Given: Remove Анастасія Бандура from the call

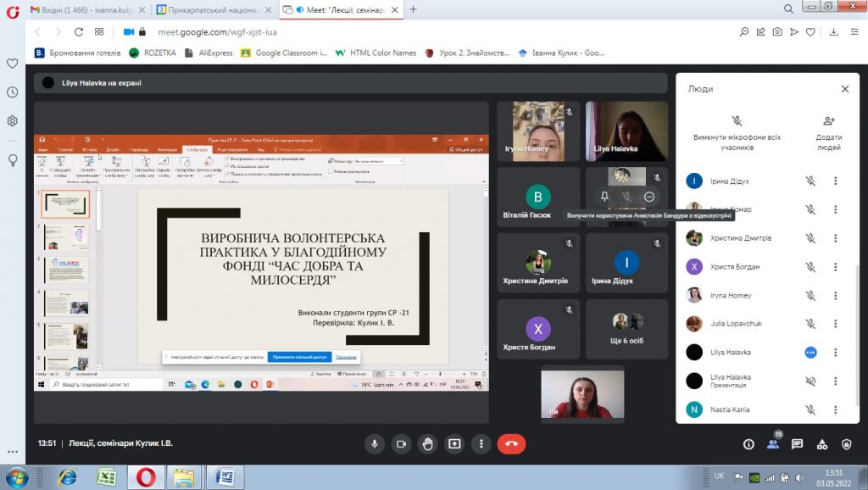Looking at the screenshot, I should (x=649, y=196).
